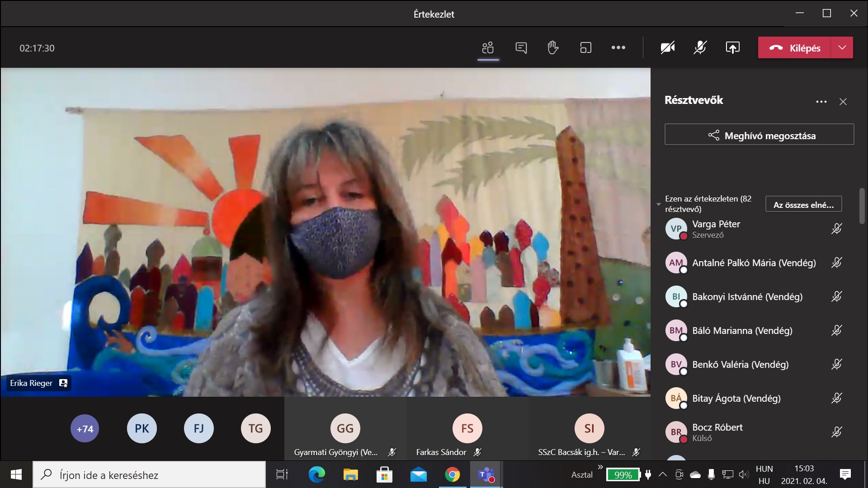Viewport: 868px width, 488px height.
Task: Open dropdown arrow next to Kilépés
Action: pyautogui.click(x=842, y=48)
